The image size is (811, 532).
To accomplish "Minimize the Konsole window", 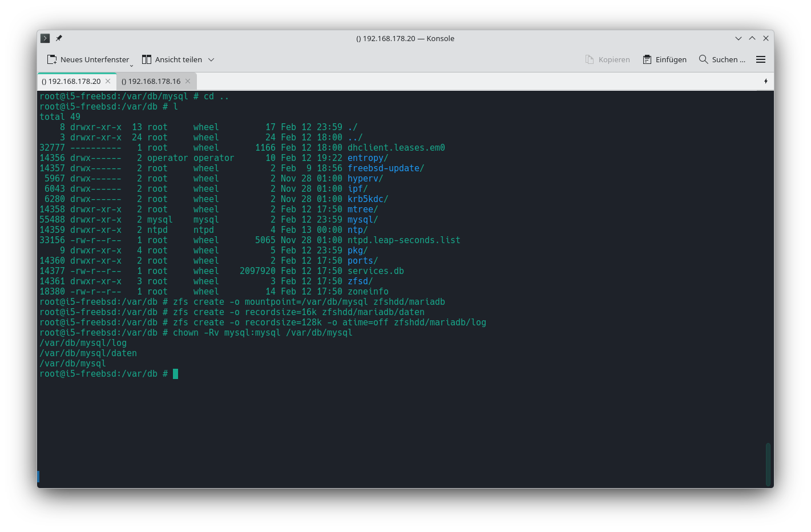I will click(738, 38).
